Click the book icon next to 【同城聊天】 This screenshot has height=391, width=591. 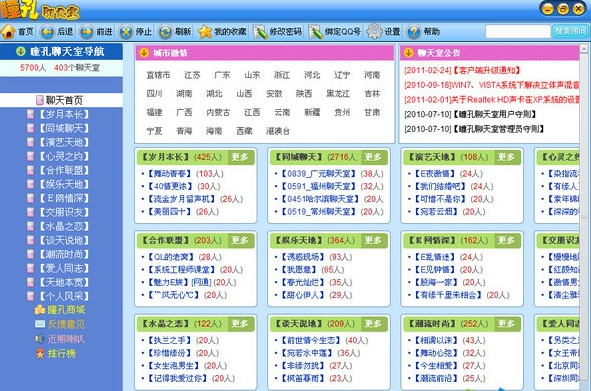point(31,128)
